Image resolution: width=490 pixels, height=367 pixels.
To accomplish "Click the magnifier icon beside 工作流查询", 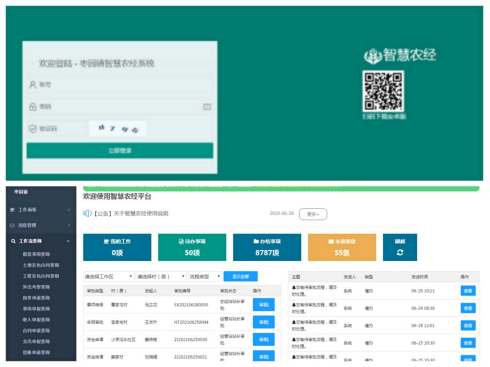I will [13, 241].
